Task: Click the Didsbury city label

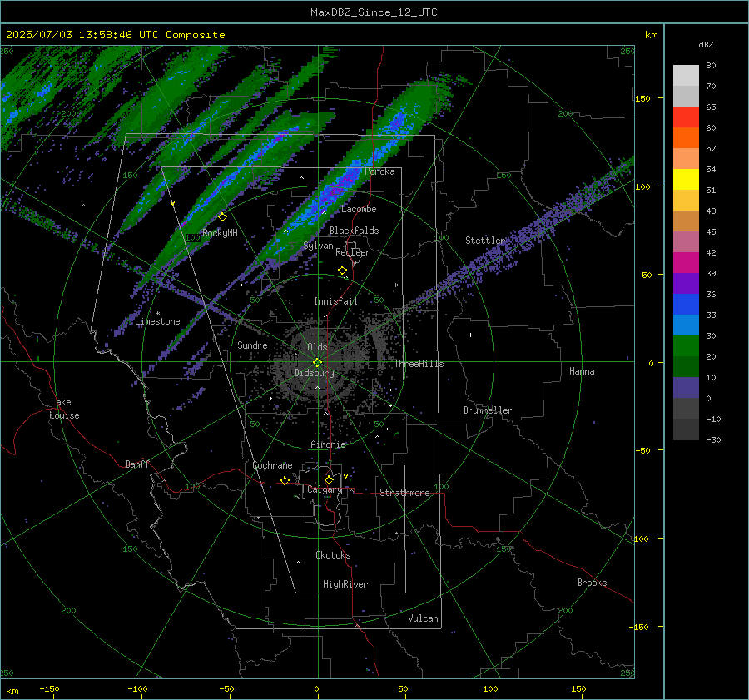Action: 315,373
